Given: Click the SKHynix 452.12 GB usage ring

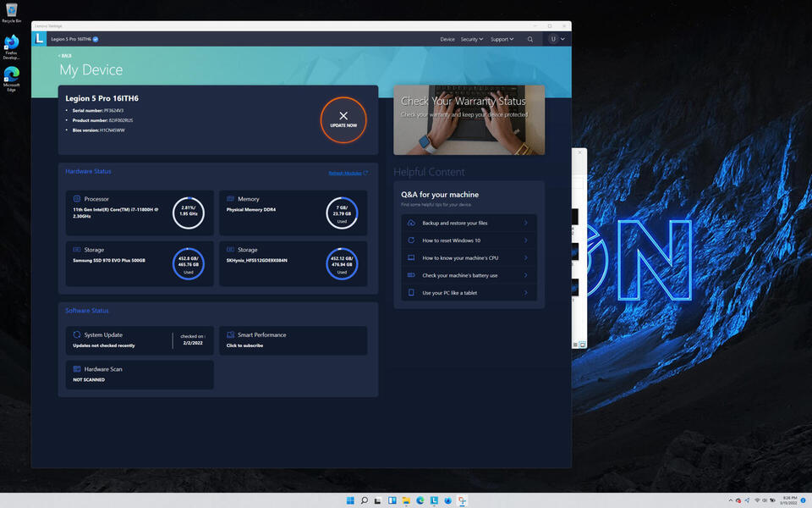Looking at the screenshot, I should pyautogui.click(x=342, y=264).
